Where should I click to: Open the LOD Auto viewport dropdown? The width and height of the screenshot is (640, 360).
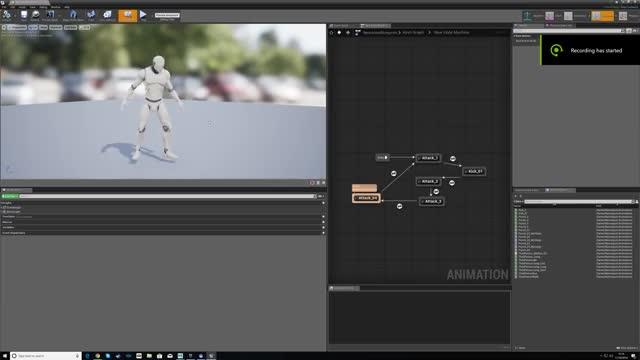pos(71,27)
